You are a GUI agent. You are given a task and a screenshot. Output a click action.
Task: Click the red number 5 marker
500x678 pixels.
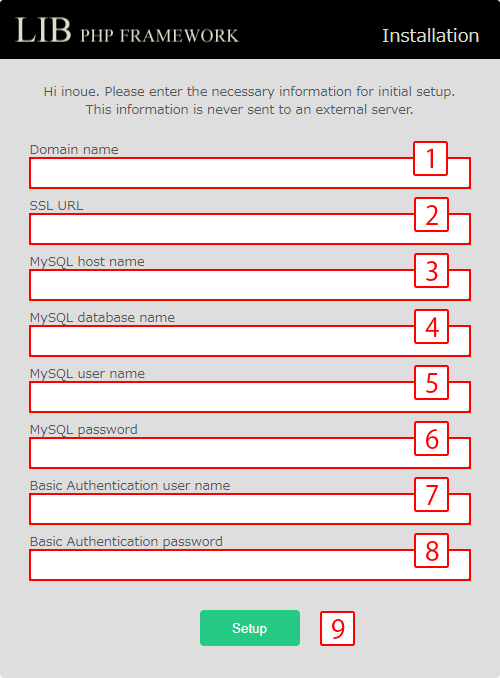431,383
